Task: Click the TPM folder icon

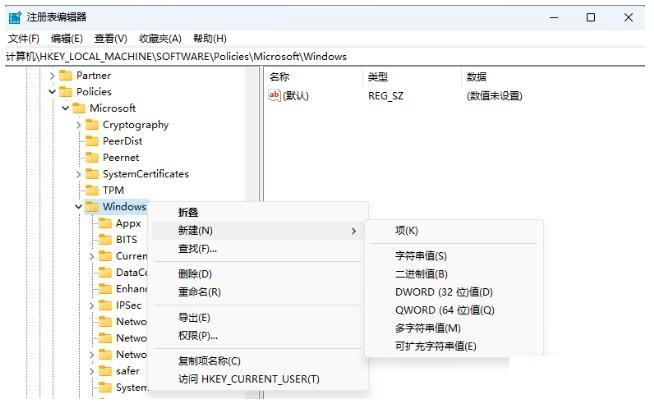Action: 92,190
